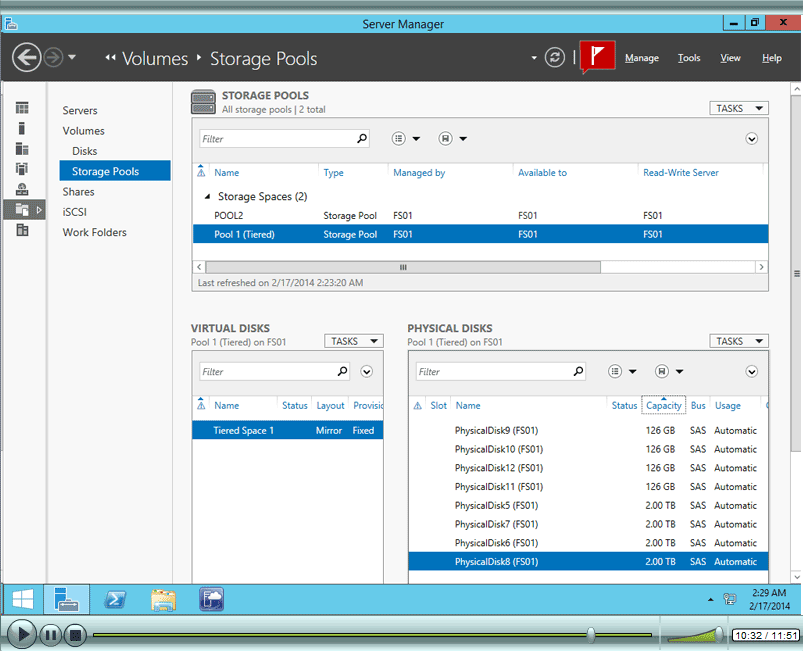The width and height of the screenshot is (803, 651).
Task: Select the POOL2 storage pool row
Action: 480,216
